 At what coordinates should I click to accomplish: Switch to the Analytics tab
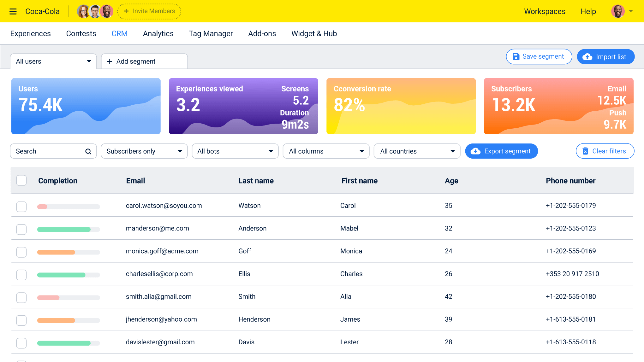coord(158,33)
